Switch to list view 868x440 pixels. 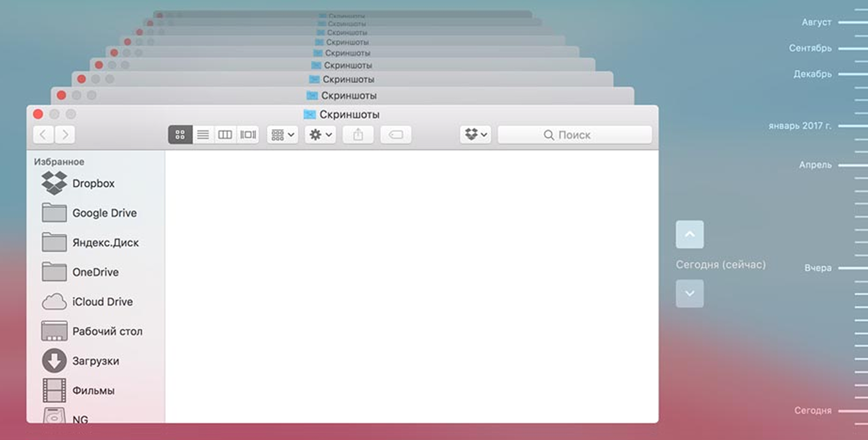click(203, 134)
